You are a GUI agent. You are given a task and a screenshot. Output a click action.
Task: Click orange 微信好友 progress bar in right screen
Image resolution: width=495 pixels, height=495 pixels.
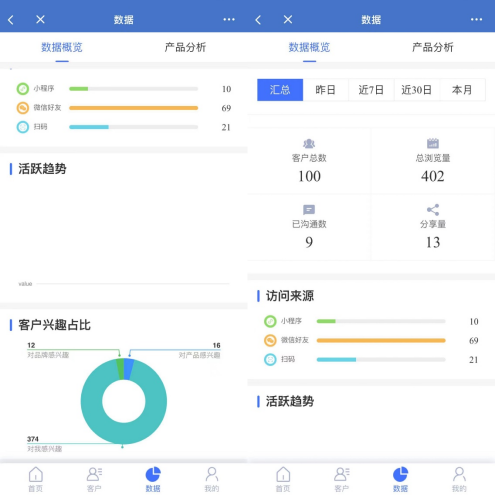(x=381, y=340)
